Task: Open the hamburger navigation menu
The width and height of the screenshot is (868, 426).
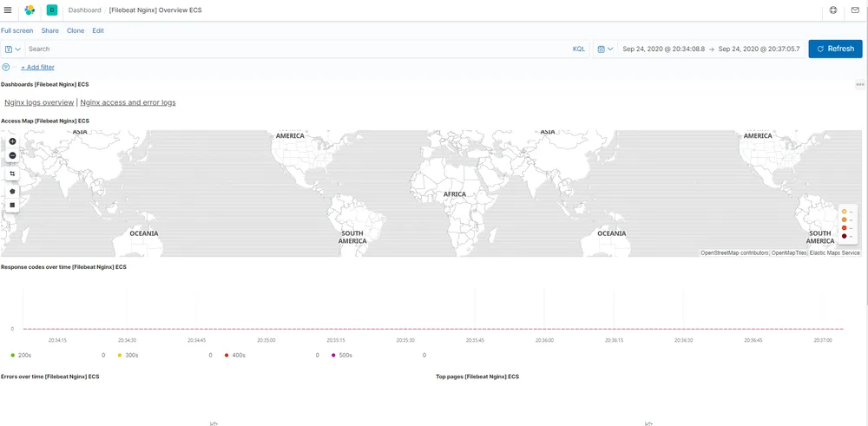Action: click(8, 10)
